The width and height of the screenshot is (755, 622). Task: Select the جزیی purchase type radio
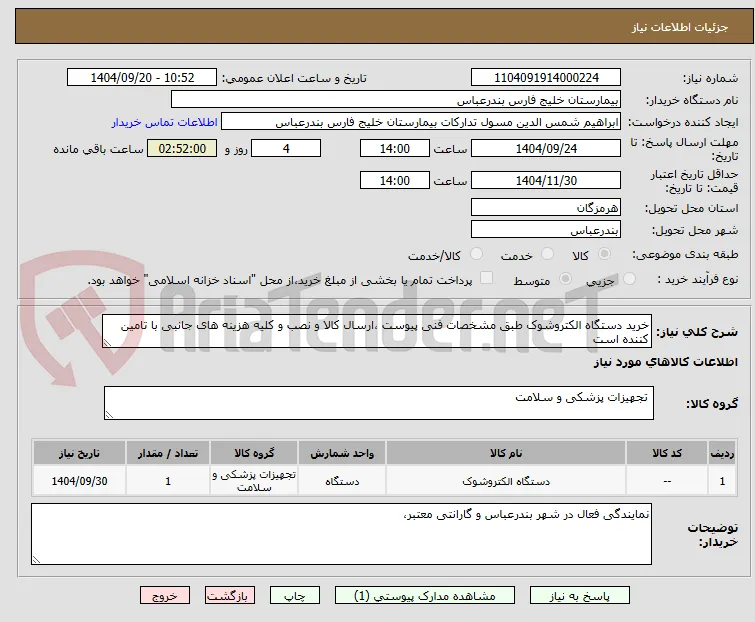tap(629, 279)
